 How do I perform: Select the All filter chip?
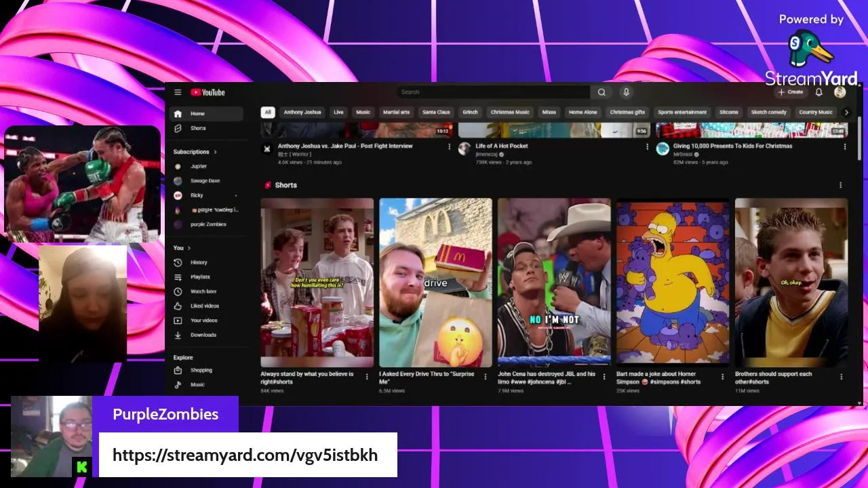(x=268, y=113)
